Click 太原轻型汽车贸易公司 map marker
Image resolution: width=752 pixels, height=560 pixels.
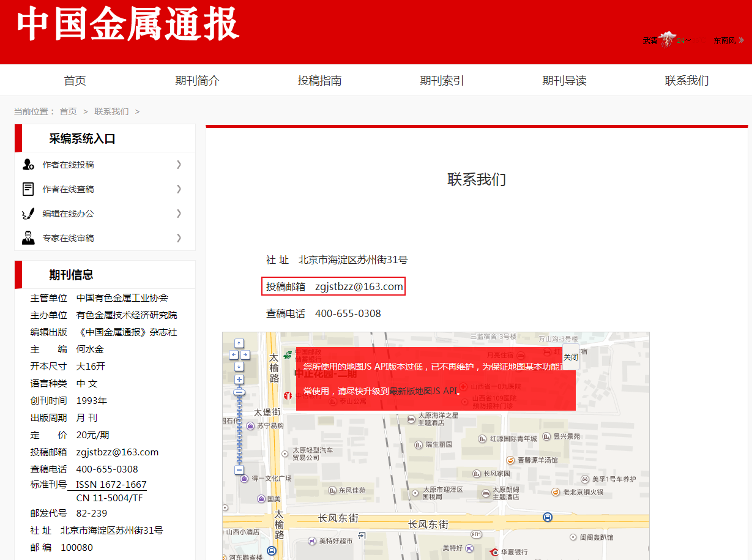tap(285, 454)
